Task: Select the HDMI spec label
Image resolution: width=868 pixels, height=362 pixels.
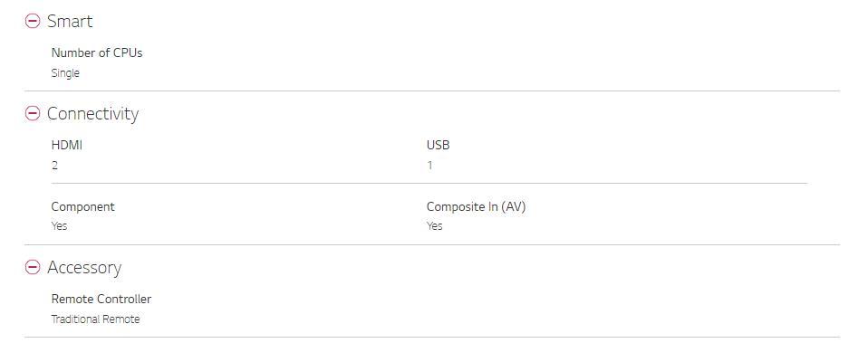Action: 67,146
